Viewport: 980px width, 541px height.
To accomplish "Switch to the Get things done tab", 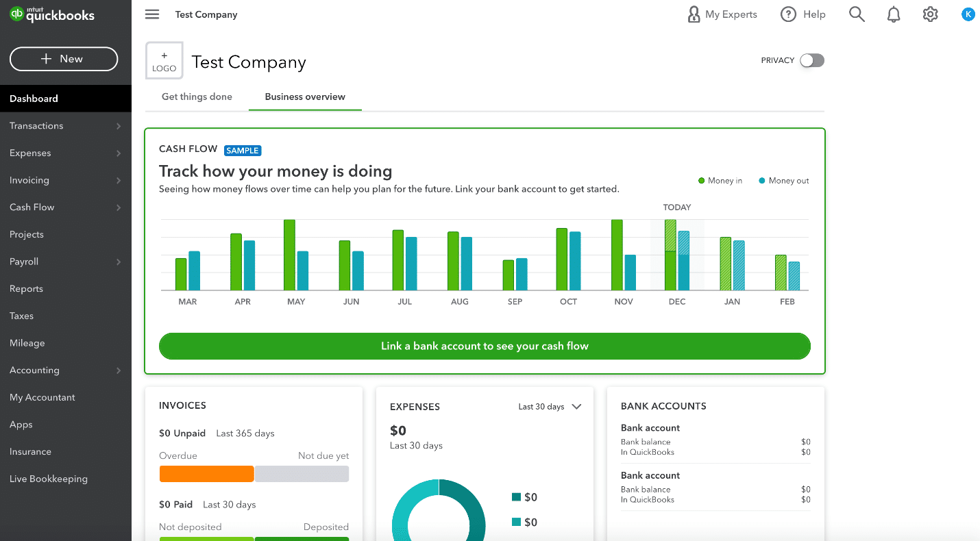I will pos(197,97).
